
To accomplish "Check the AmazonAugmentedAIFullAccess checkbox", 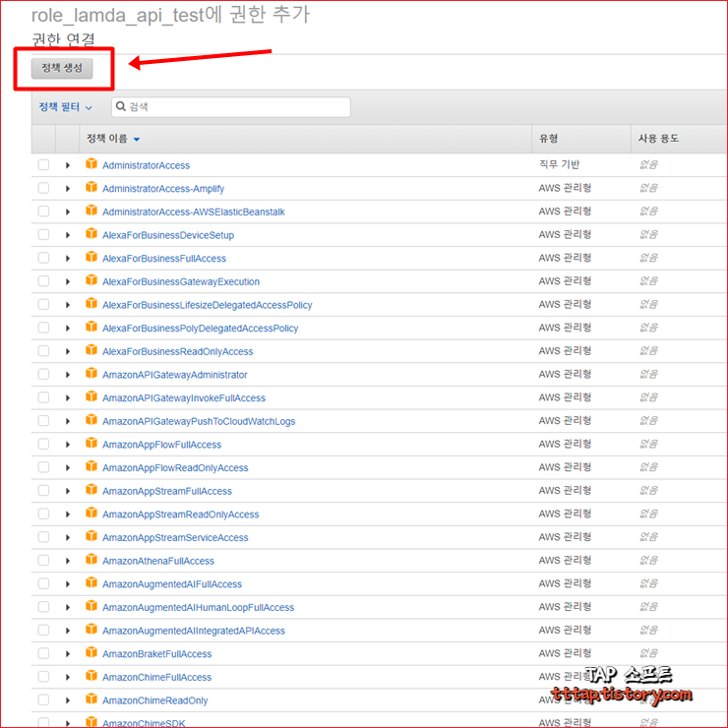I will click(43, 583).
